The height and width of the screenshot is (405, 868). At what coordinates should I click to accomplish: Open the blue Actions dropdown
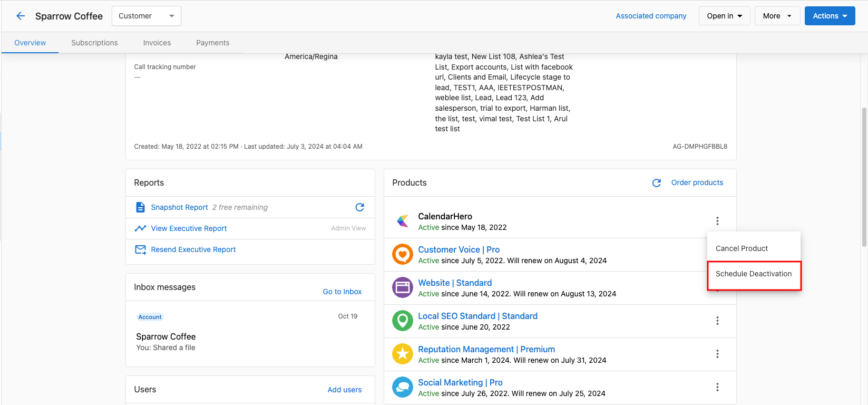[830, 16]
